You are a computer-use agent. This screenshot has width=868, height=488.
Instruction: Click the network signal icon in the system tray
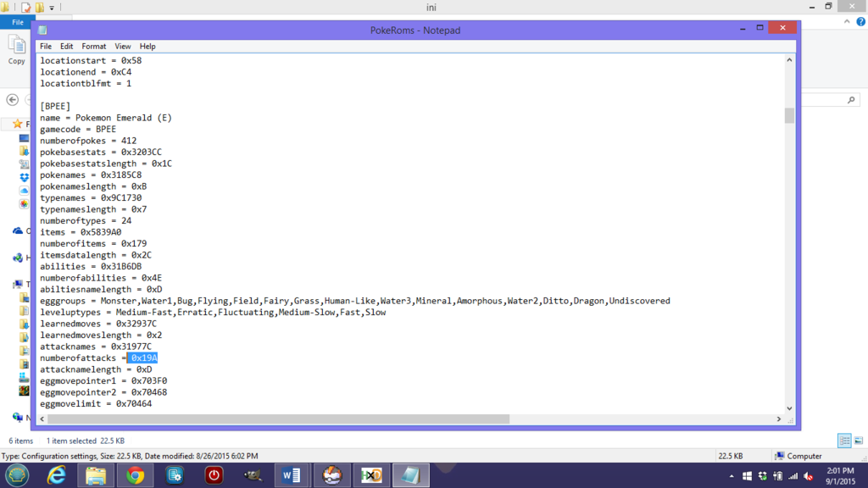(793, 476)
